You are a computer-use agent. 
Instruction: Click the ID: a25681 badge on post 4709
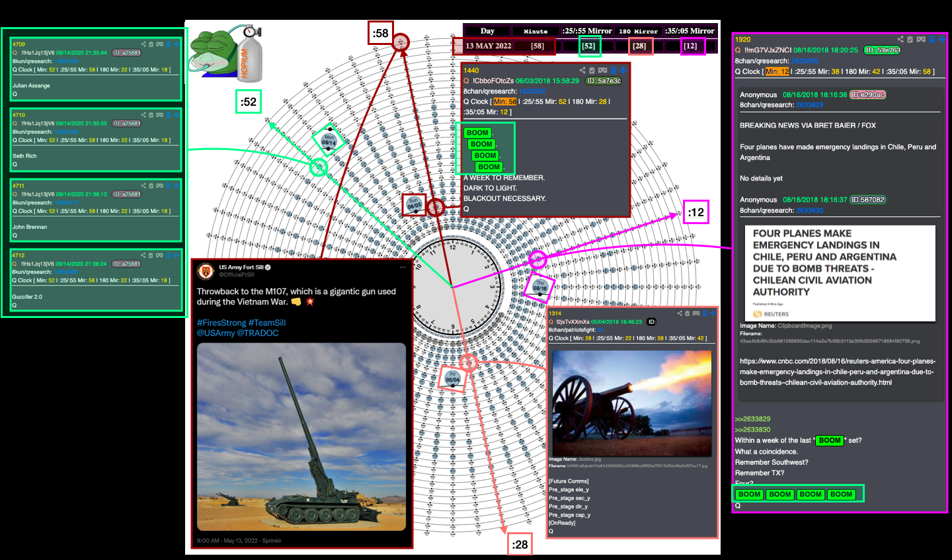point(126,53)
